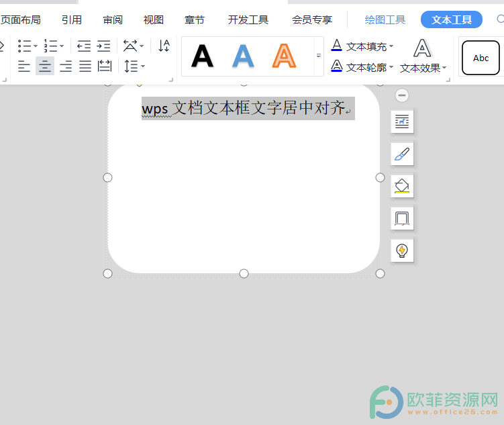Click the sort A-Z icon
This screenshot has width=504, height=425.
164,46
